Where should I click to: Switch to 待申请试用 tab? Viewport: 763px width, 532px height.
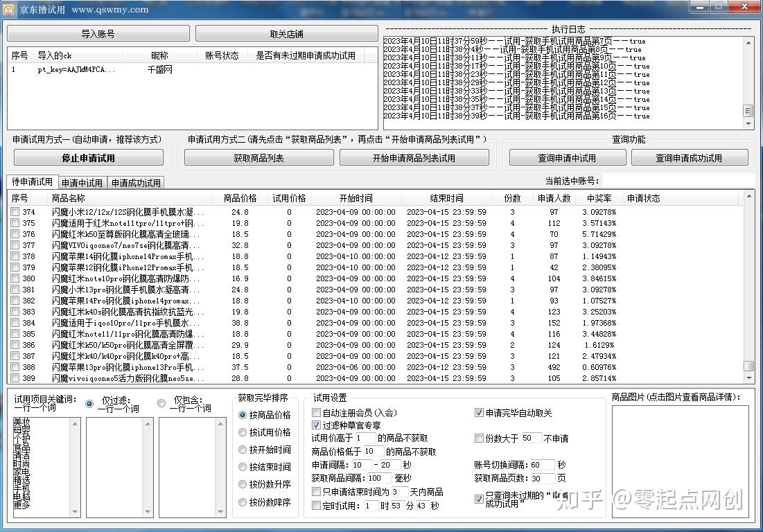pyautogui.click(x=32, y=182)
